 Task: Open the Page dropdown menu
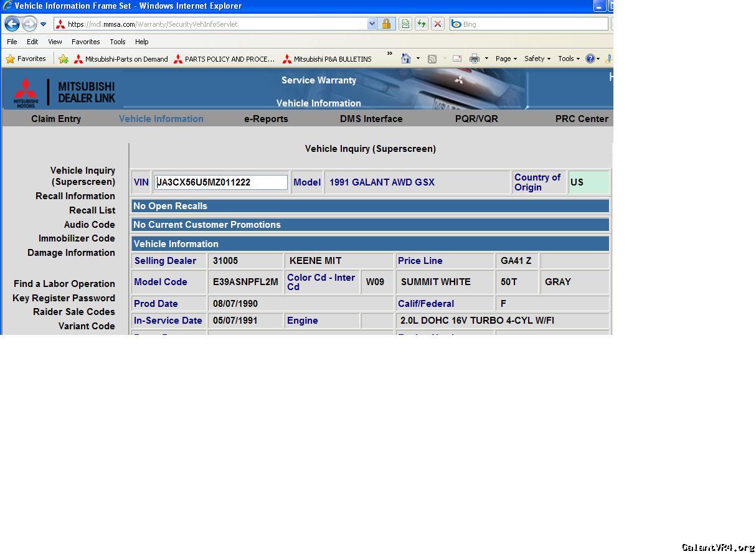(506, 59)
